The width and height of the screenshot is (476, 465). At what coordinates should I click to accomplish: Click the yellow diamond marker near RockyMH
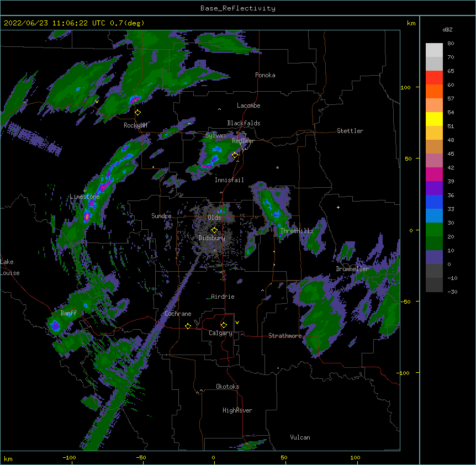138,113
